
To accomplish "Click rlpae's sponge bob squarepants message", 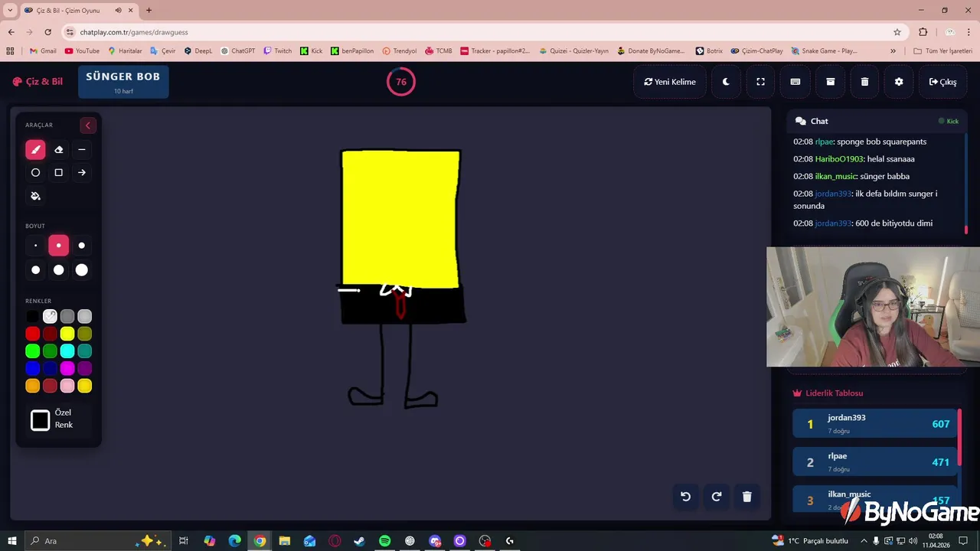I will (860, 142).
